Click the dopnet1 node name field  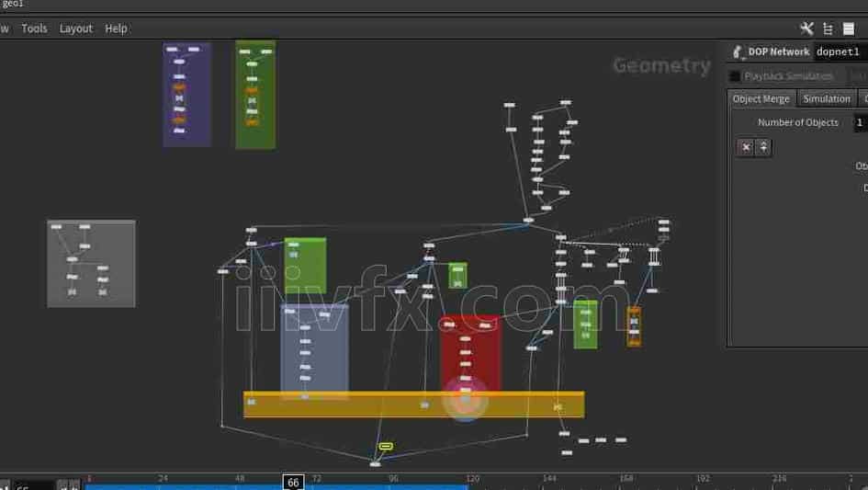tap(840, 51)
